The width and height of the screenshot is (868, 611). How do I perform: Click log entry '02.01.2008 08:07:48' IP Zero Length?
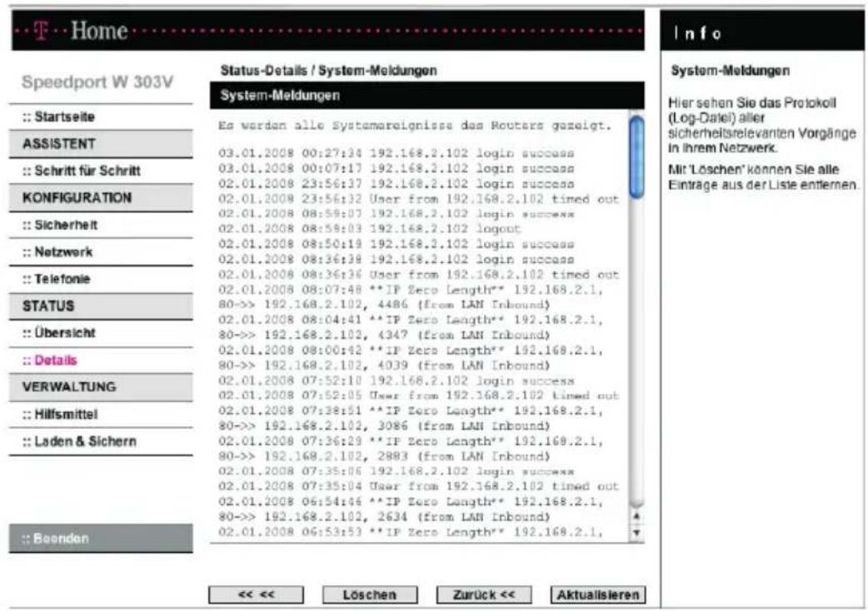pyautogui.click(x=411, y=297)
